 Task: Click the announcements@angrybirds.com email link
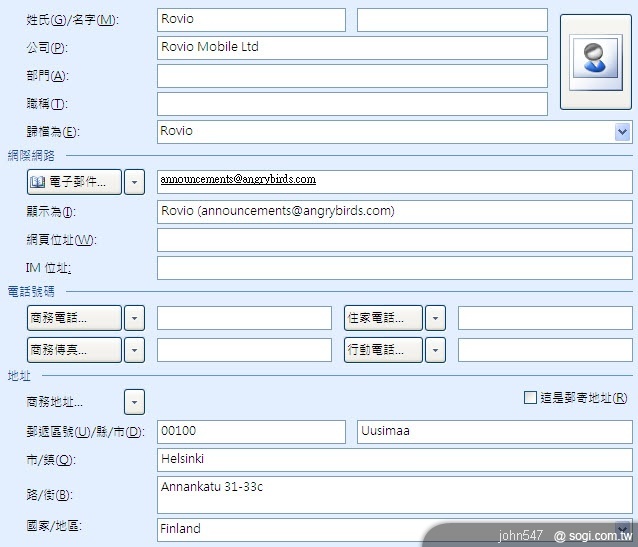(x=238, y=179)
